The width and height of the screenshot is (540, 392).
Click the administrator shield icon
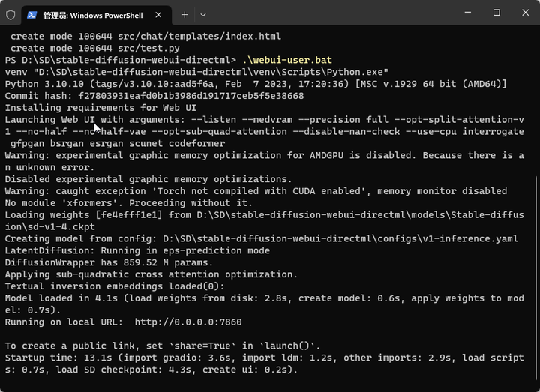[10, 15]
